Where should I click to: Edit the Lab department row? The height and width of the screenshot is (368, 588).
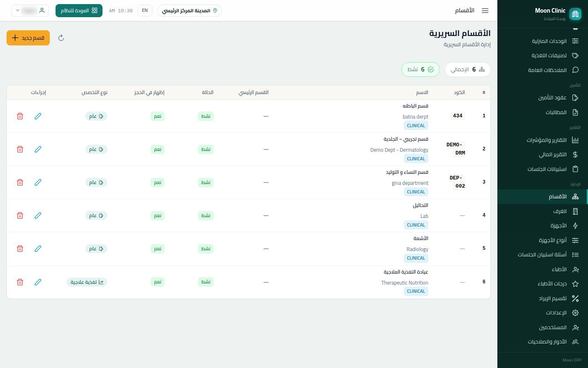(38, 215)
